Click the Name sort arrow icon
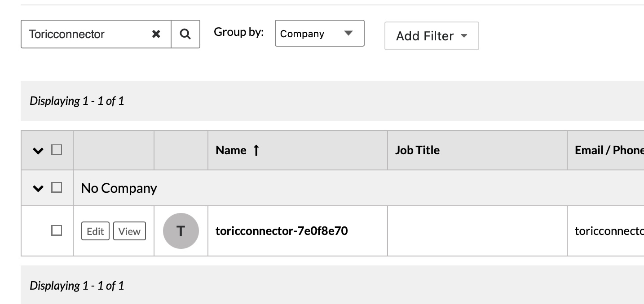The image size is (644, 304). [256, 150]
